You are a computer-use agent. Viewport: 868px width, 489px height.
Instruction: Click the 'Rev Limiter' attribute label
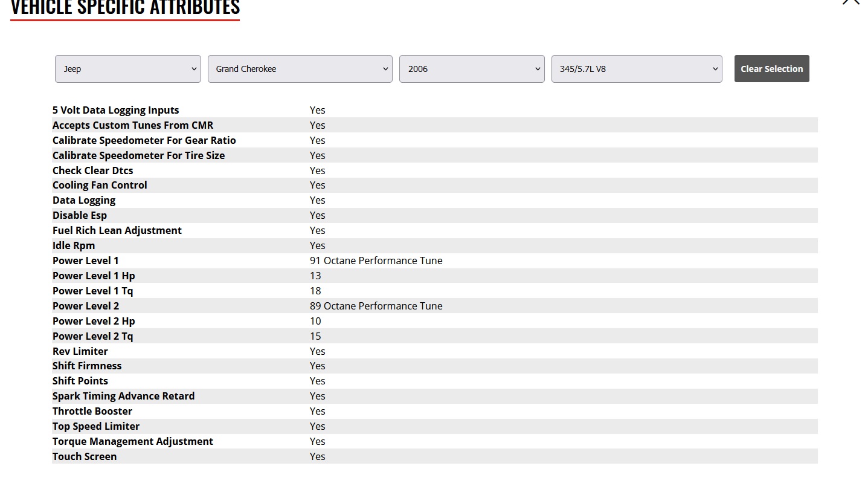[80, 351]
